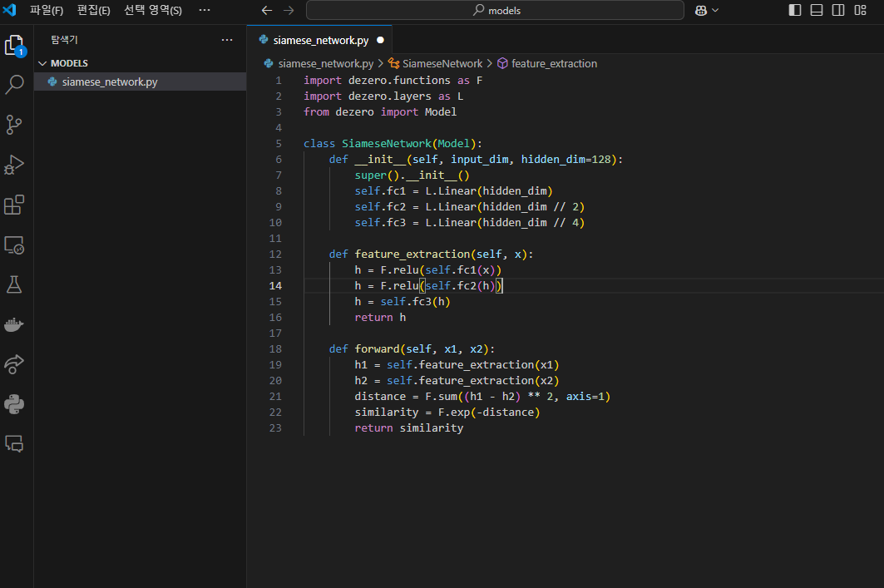Open the 파일(F) menu
The width and height of the screenshot is (884, 588).
tap(47, 10)
